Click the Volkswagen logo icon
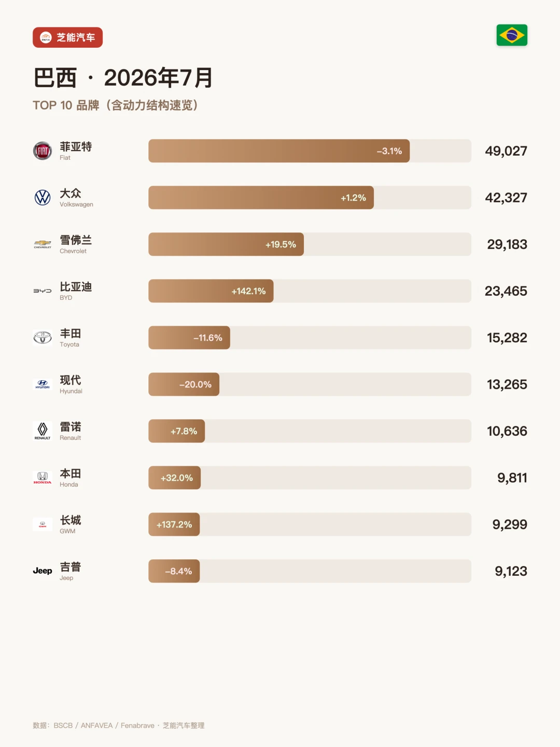 pyautogui.click(x=43, y=198)
